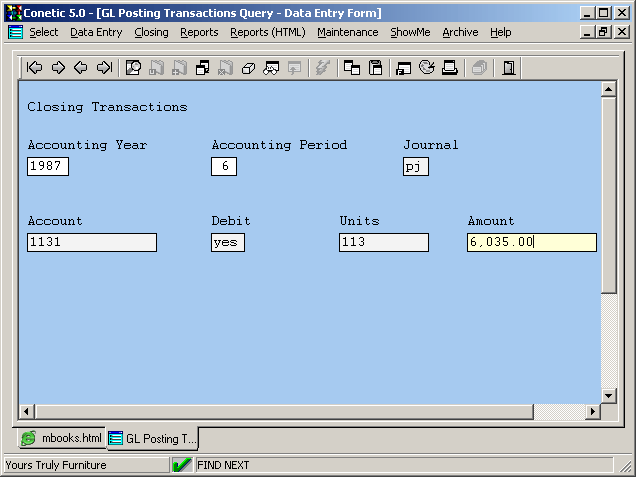This screenshot has width=636, height=477.
Task: Click the green checkmark status button
Action: pyautogui.click(x=182, y=465)
